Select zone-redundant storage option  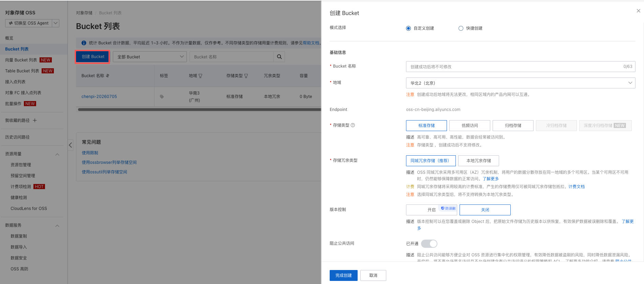(431, 161)
